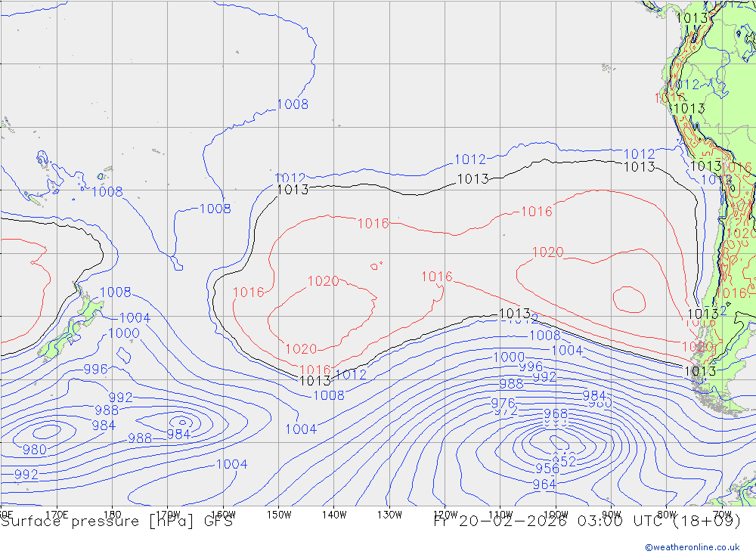The image size is (756, 554).
Task: Select the 'Surface pressure [hPa] GFS' title
Action: (x=116, y=522)
